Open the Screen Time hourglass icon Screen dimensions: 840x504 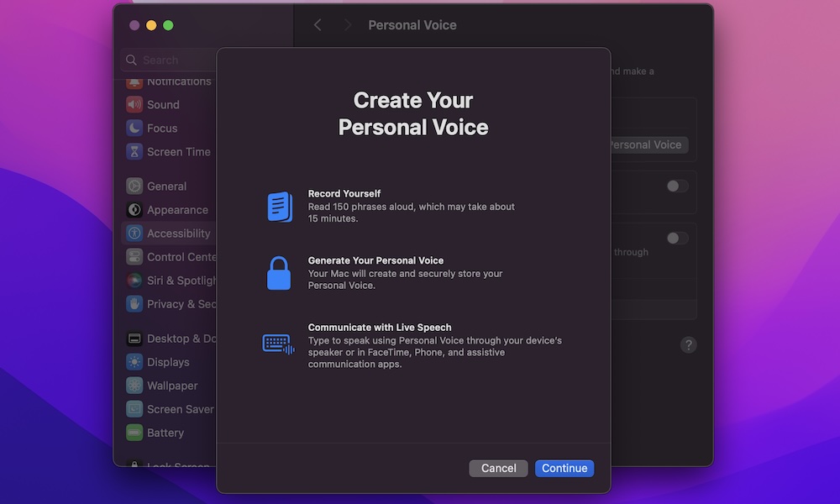[134, 151]
